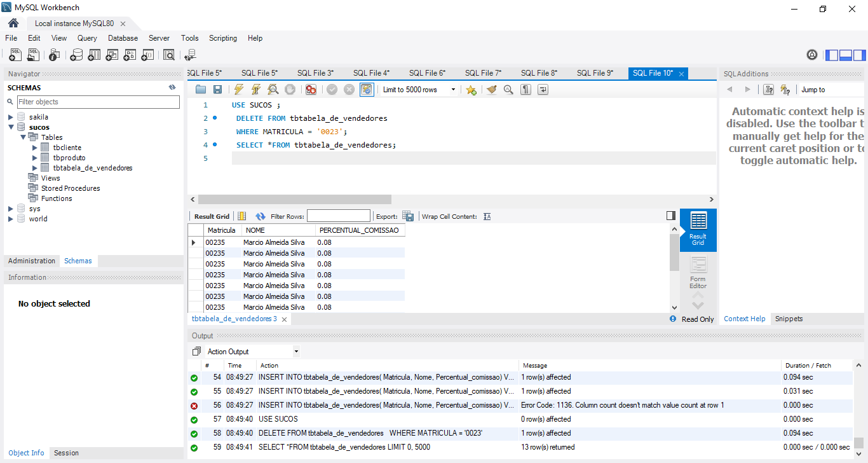Export recordset to external file
The width and height of the screenshot is (868, 463).
click(407, 216)
